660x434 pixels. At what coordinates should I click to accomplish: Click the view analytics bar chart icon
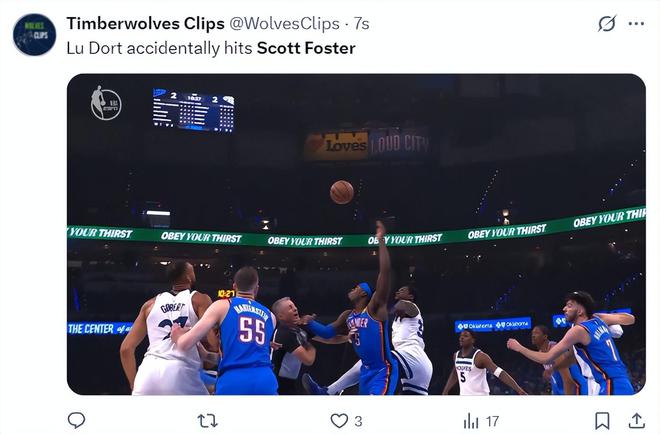point(471,420)
